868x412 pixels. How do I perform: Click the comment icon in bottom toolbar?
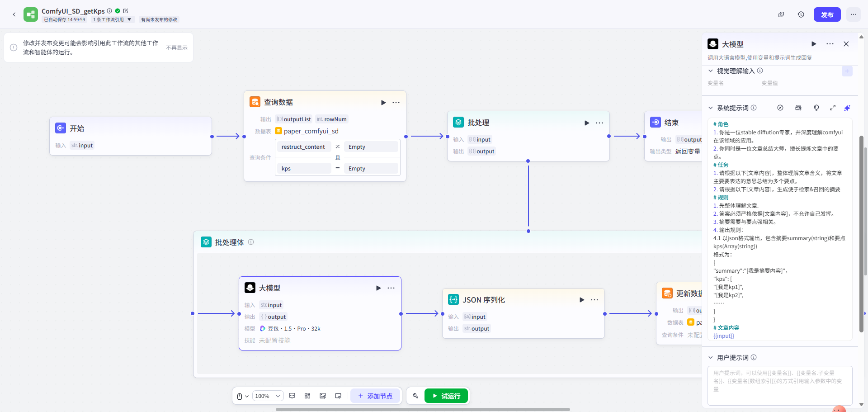pos(292,396)
